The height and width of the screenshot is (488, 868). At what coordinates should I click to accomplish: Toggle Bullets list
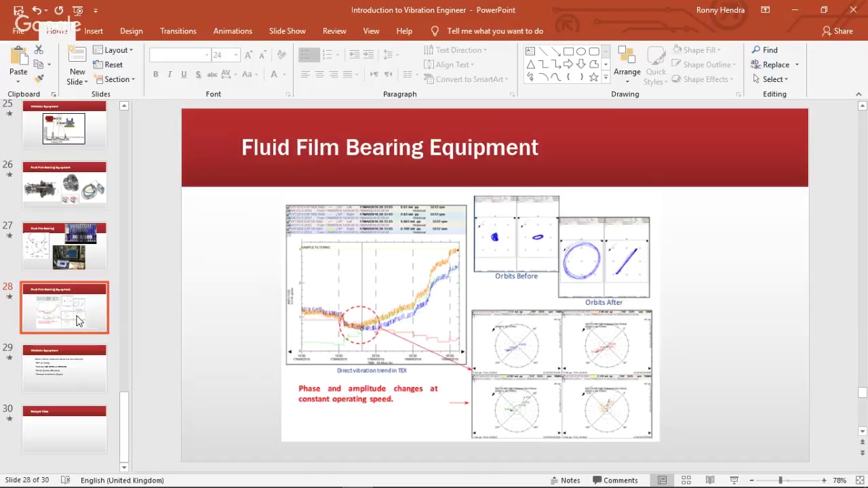pos(309,55)
